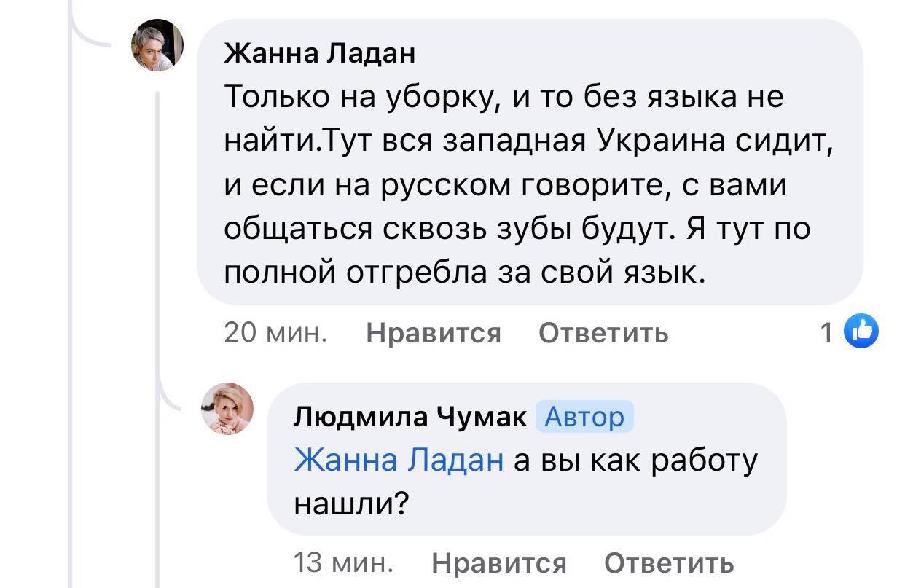905x588 pixels.
Task: Click the curved connector leading to Людмила Чумак's avatar
Action: click(x=175, y=397)
